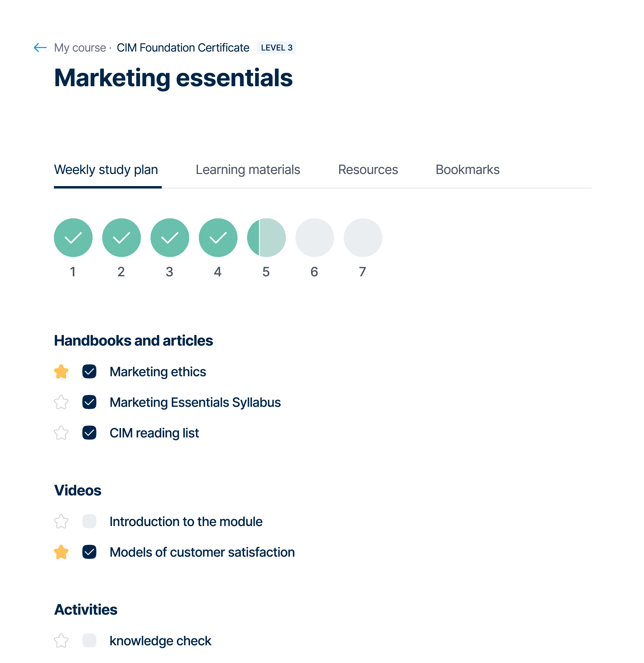Star the CIM reading list item

(61, 433)
